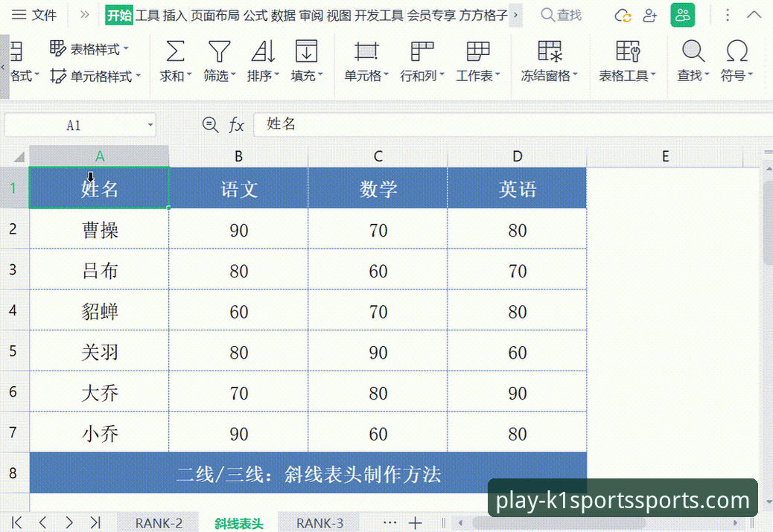Open the 视图 ribbon tab
This screenshot has height=532, width=773.
[339, 16]
